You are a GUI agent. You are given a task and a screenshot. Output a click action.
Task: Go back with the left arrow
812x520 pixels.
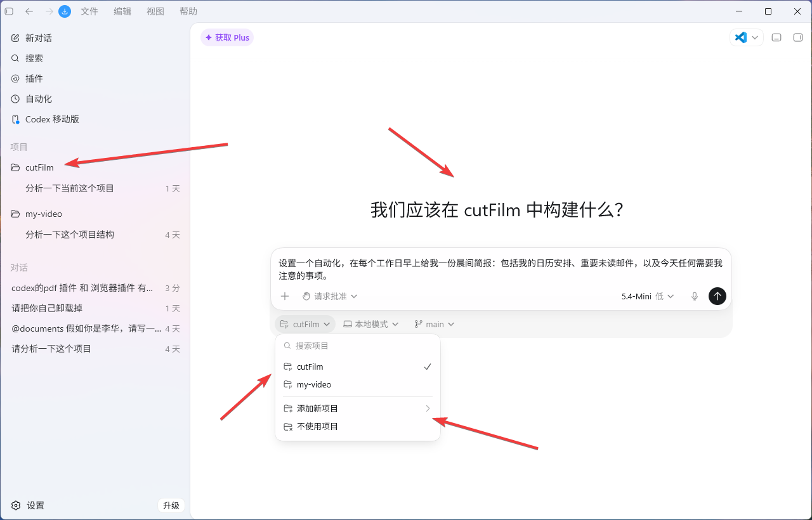click(29, 11)
